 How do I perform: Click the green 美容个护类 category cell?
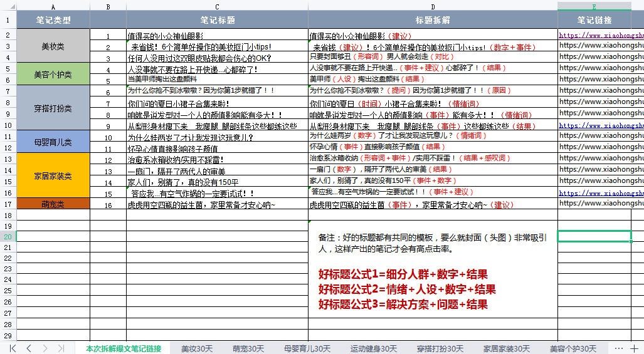click(x=53, y=74)
